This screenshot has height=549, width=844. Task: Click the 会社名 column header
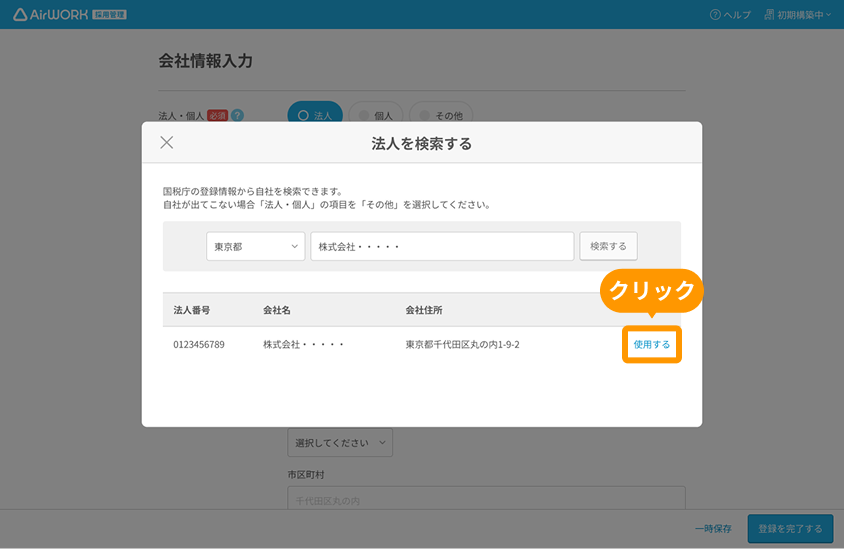pos(277,310)
